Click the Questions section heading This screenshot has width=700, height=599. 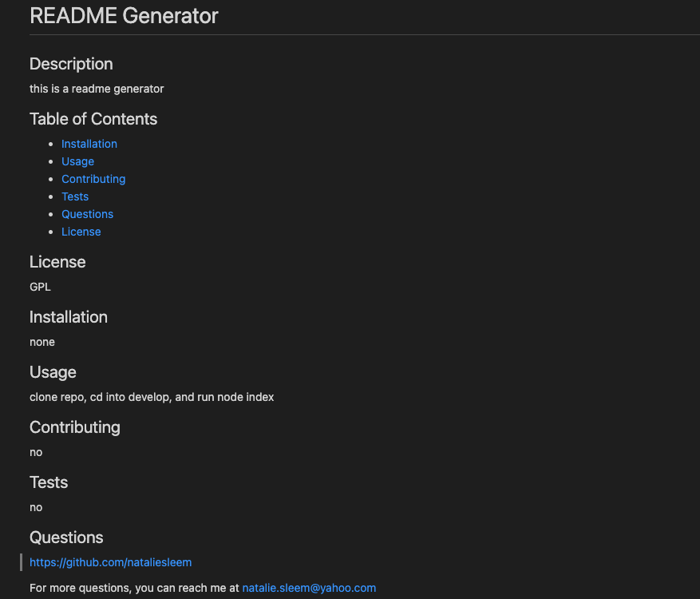[x=66, y=538]
